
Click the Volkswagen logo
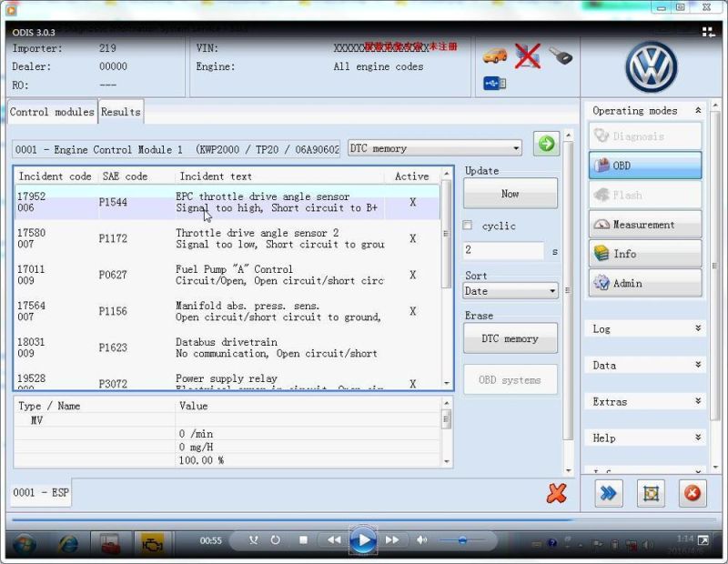(651, 67)
